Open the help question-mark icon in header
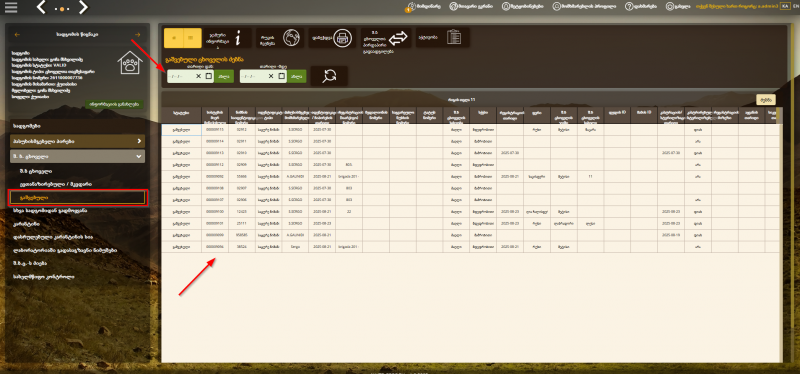The image size is (800, 374). [x=629, y=7]
